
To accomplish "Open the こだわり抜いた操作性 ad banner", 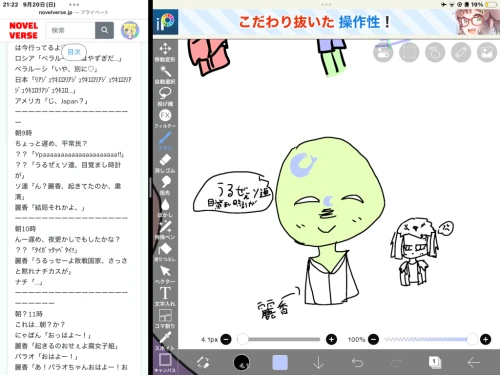I will tap(326, 22).
